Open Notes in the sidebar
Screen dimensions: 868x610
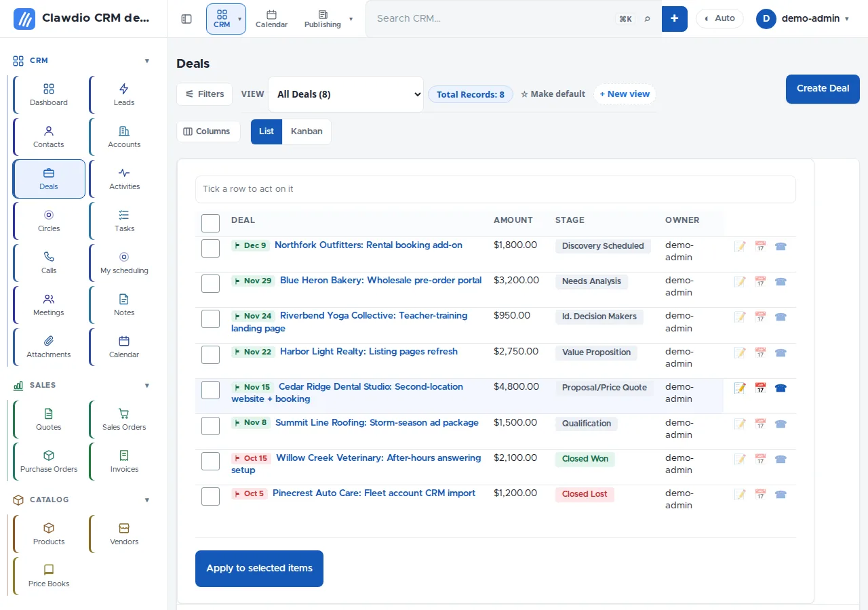pos(124,305)
